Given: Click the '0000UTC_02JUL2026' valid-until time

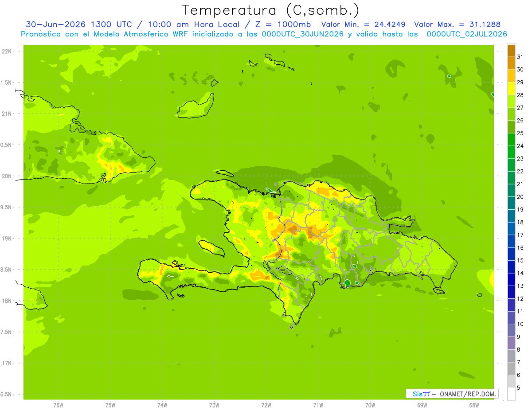Looking at the screenshot, I should tap(467, 34).
